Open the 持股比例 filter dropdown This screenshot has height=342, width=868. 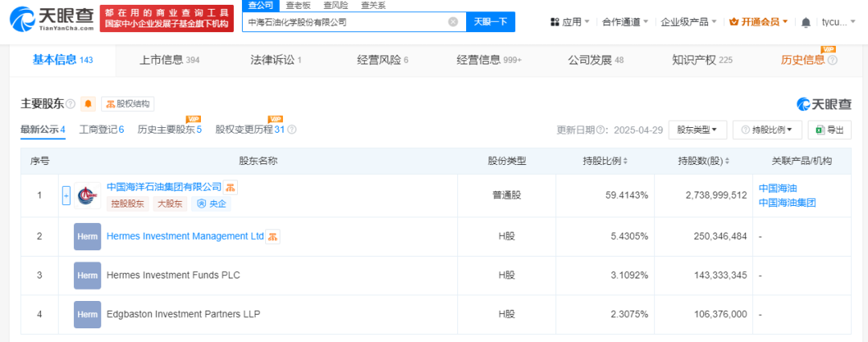point(768,130)
